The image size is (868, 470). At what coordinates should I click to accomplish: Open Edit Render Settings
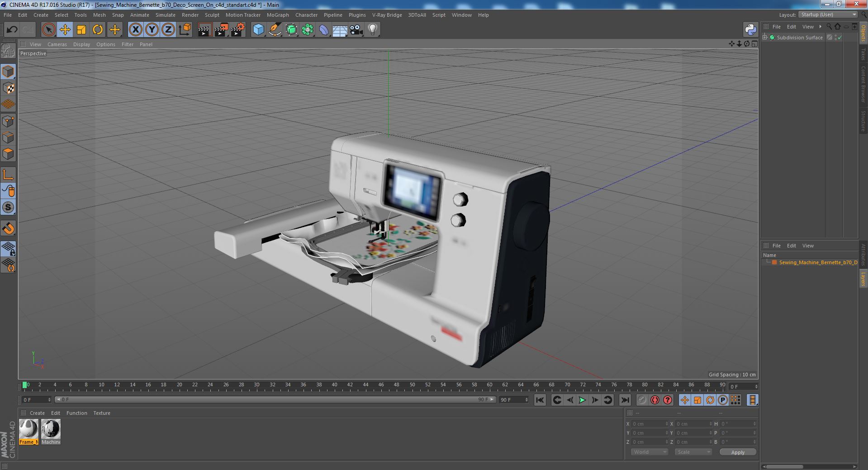(238, 30)
